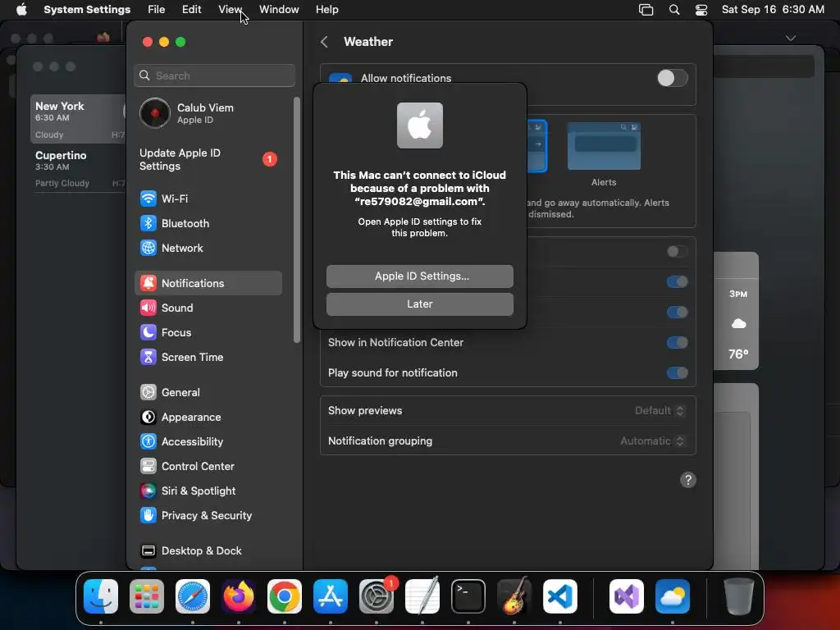Screen dimensions: 840x630
Task: Open App Store from the Dock
Action: 331,596
